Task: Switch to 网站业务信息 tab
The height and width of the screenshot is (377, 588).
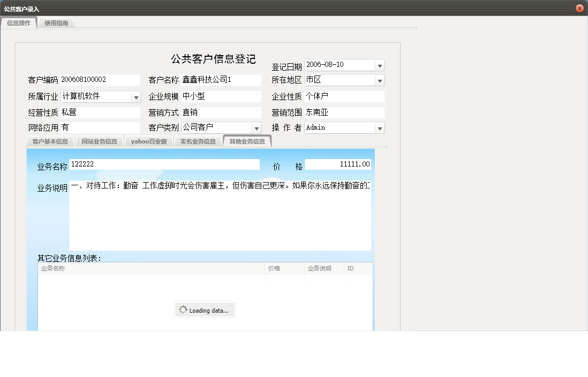Action: click(x=99, y=141)
